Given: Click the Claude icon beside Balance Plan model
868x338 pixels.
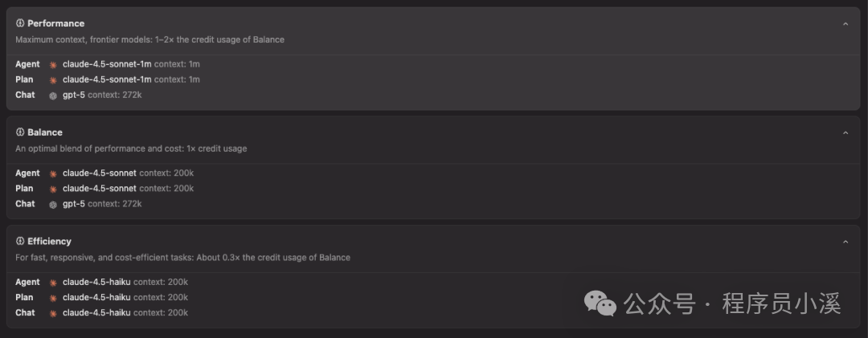Looking at the screenshot, I should coord(53,189).
